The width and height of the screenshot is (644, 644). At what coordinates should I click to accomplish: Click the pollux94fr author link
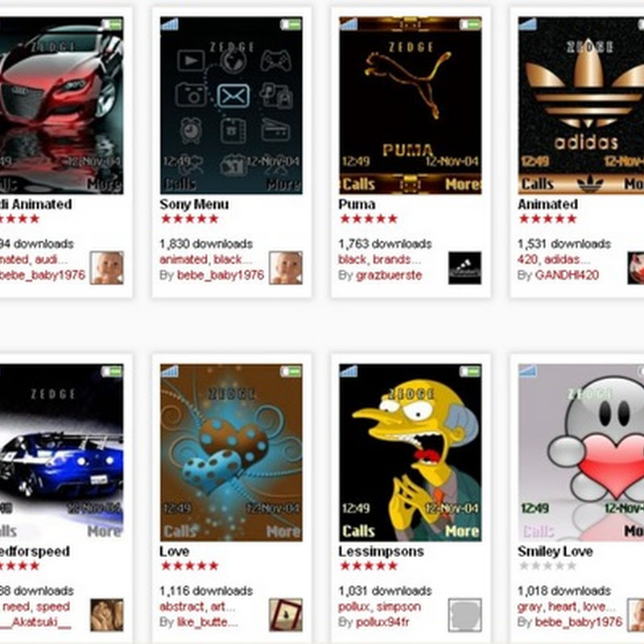pos(382,622)
